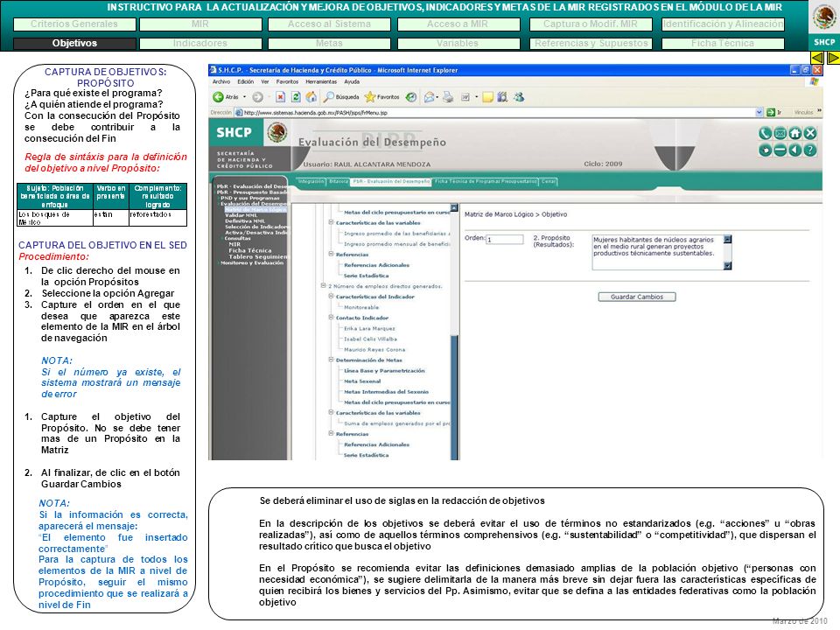
Task: Open the Ayuda menu
Action: pos(352,82)
